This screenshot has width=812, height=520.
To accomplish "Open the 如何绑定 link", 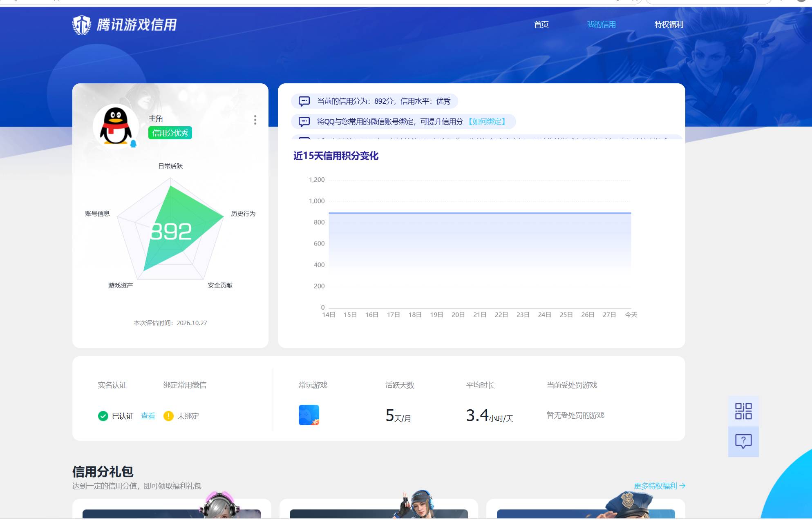I will 487,121.
